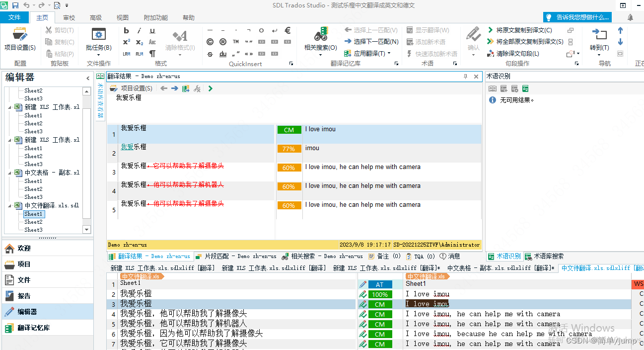The height and width of the screenshot is (350, 644).
Task: Open the notifications bell icon
Action: coord(630,17)
